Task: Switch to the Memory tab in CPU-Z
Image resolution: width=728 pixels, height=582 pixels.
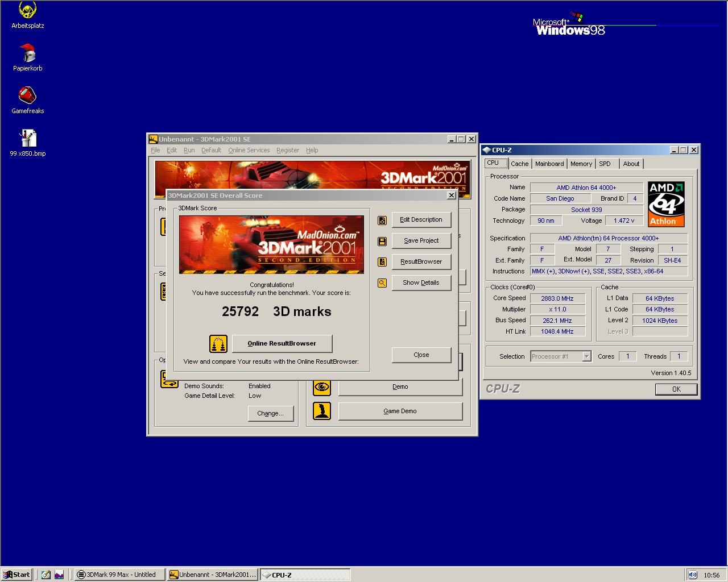Action: click(x=581, y=164)
